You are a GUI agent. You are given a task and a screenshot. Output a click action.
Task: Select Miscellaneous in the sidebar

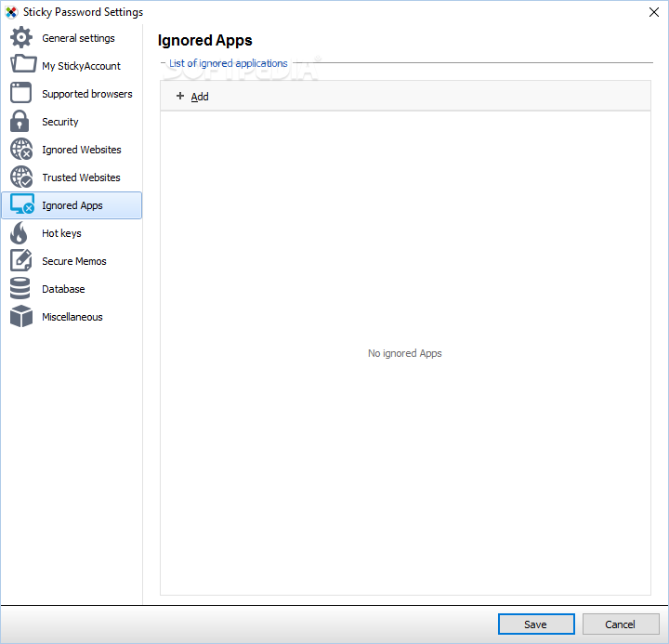[x=72, y=317]
